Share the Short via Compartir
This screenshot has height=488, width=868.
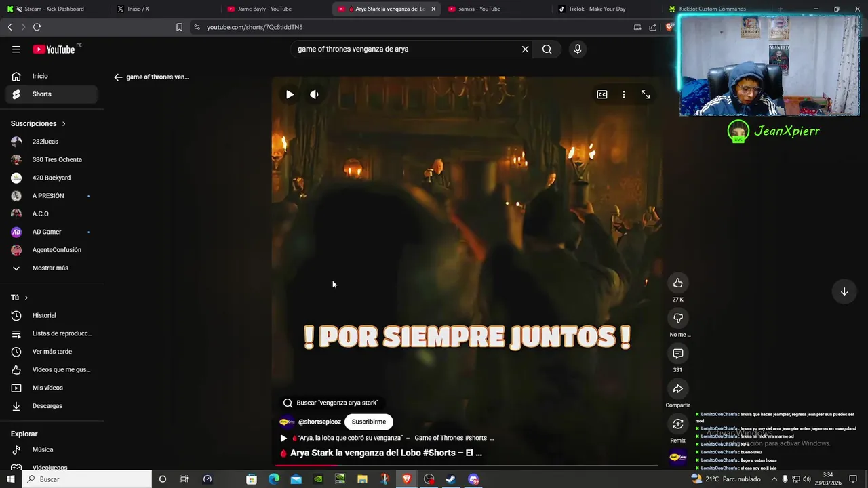[x=677, y=388]
